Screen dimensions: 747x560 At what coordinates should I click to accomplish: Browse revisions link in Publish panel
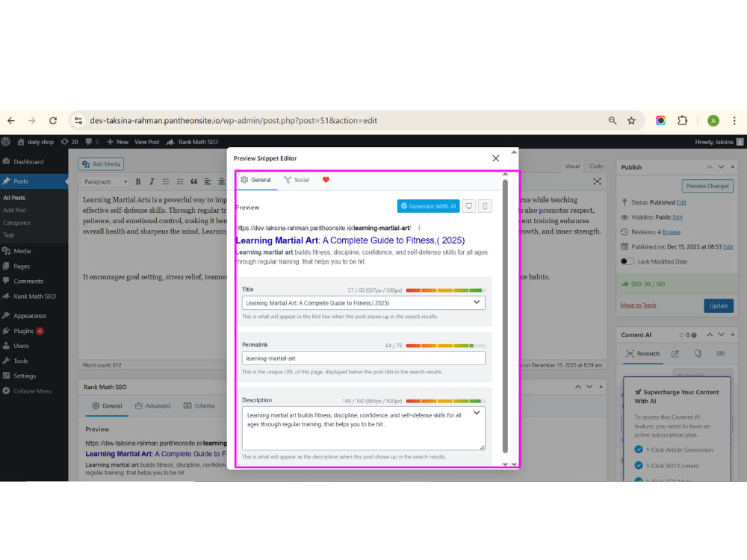click(x=672, y=232)
